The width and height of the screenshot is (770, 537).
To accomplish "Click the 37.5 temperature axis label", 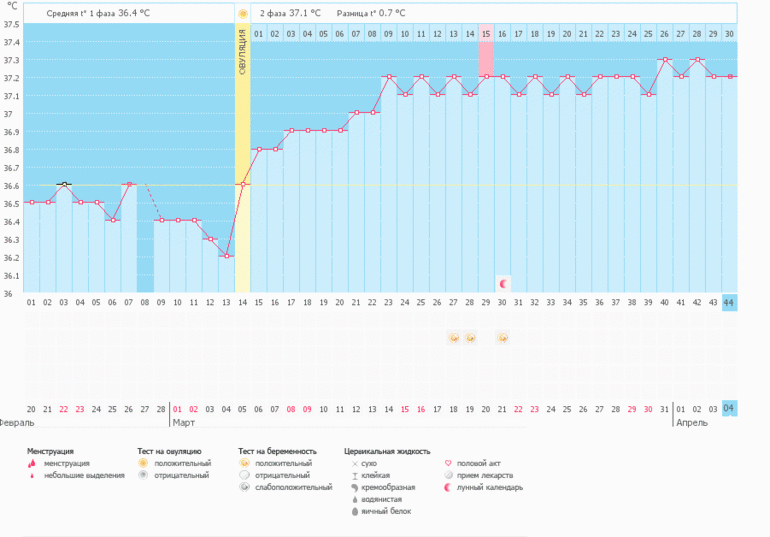I will coord(12,25).
